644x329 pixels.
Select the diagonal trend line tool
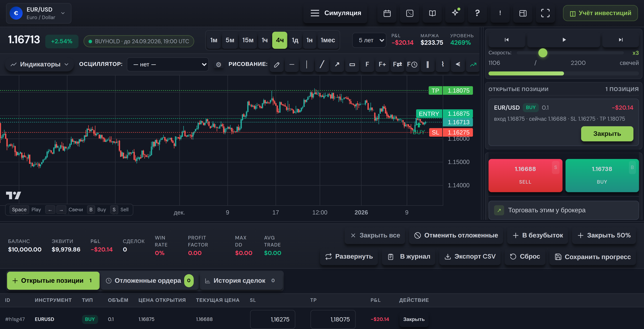pos(322,65)
